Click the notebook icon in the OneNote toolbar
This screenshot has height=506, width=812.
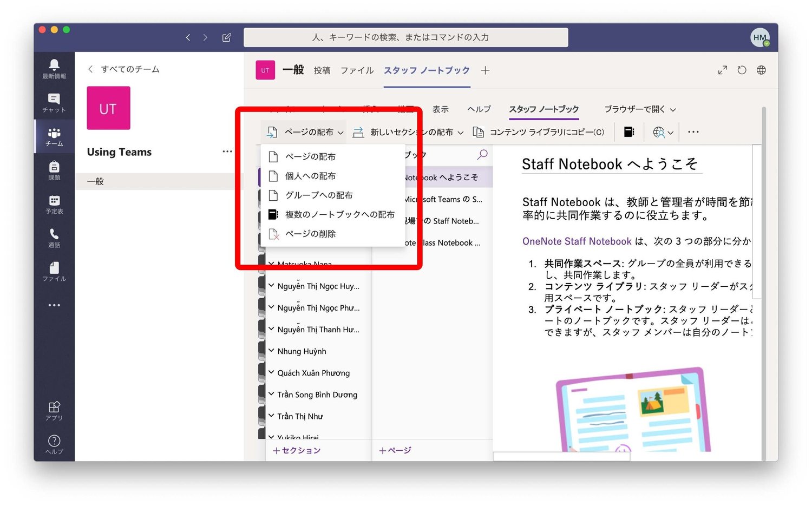pos(628,132)
